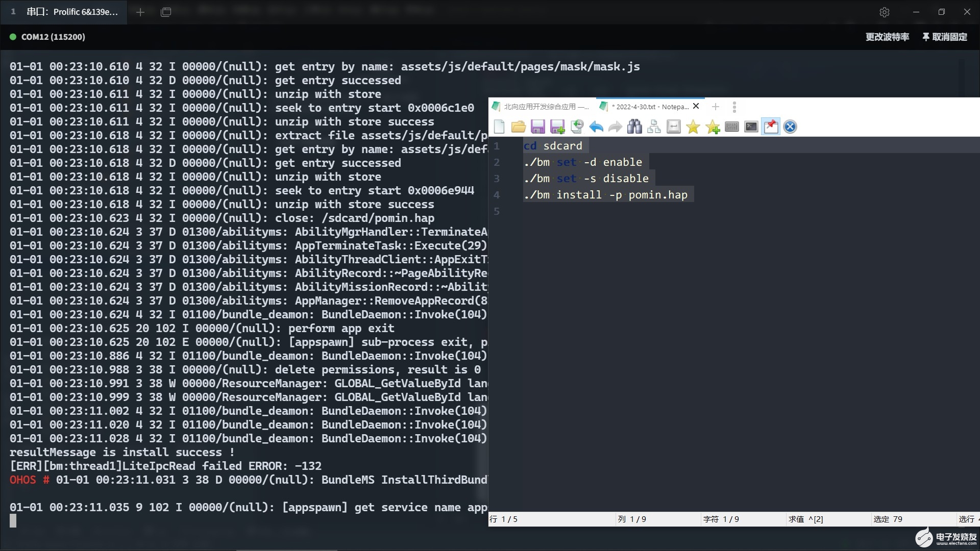Redo the last undone edit
This screenshot has height=551, width=980.
click(615, 127)
